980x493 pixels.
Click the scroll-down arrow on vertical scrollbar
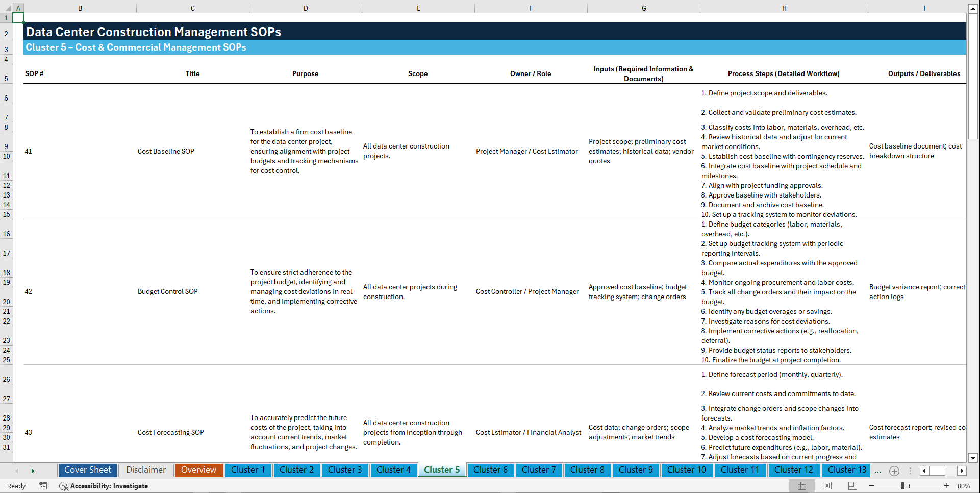pos(973,458)
